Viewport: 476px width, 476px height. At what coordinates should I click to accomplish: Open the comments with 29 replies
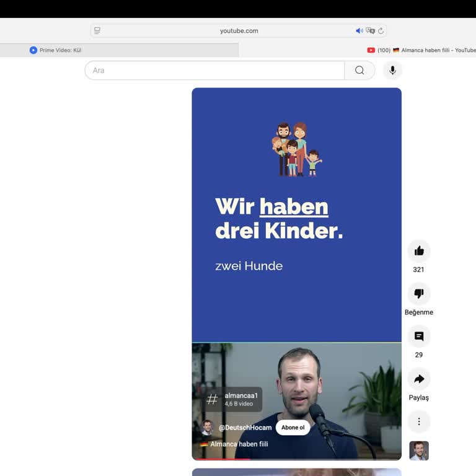(419, 337)
